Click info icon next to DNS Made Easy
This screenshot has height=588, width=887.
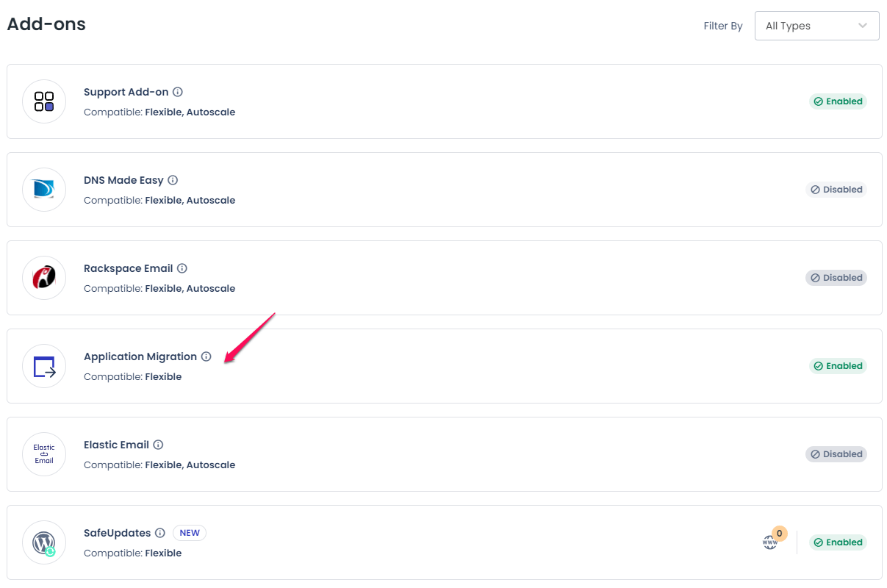(x=173, y=180)
